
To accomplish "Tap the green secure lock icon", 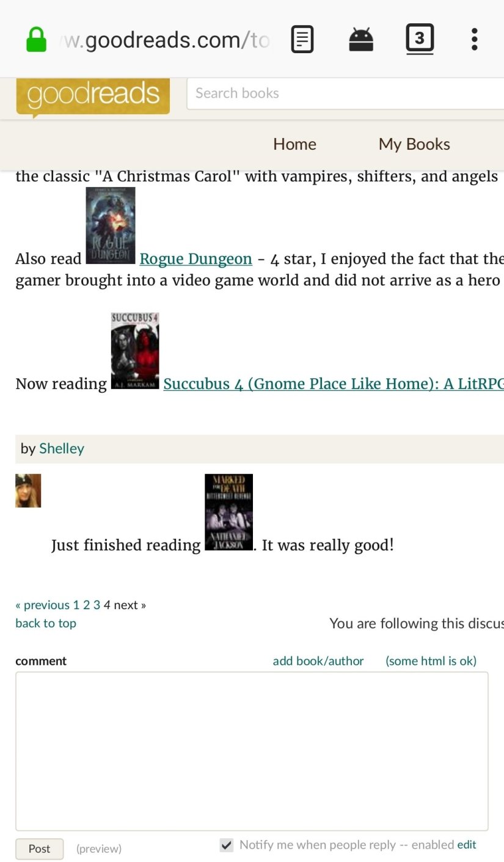I will click(x=36, y=40).
